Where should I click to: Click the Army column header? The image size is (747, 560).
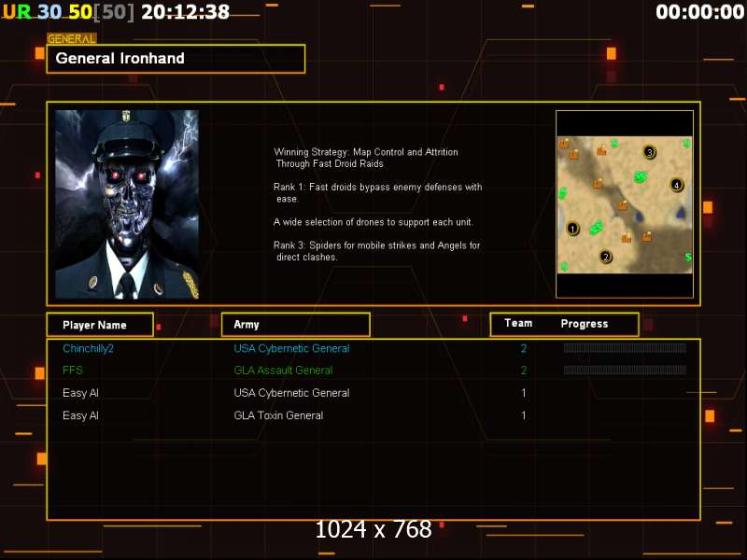(x=296, y=325)
